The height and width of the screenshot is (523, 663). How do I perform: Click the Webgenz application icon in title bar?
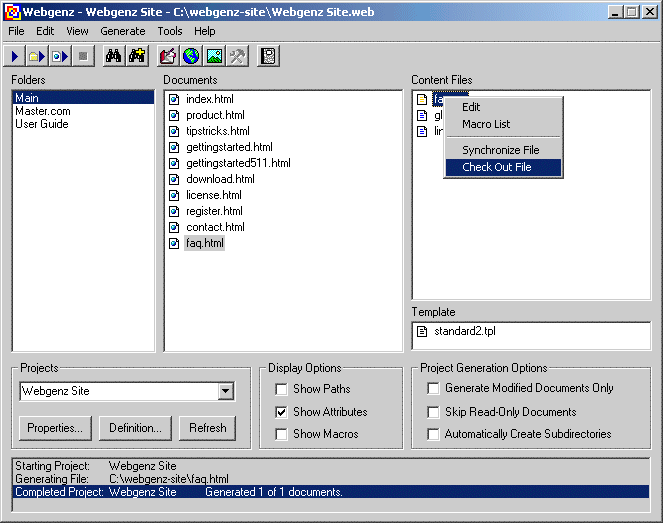click(12, 12)
